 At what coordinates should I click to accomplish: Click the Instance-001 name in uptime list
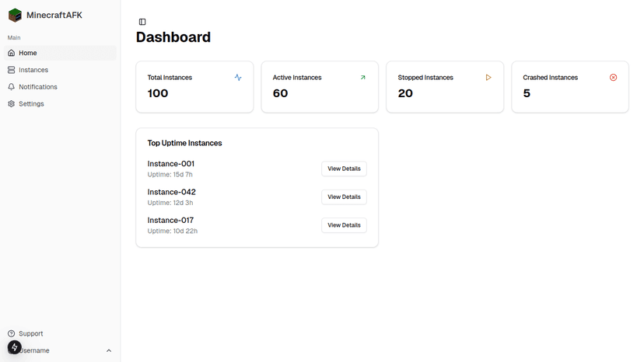coord(171,164)
